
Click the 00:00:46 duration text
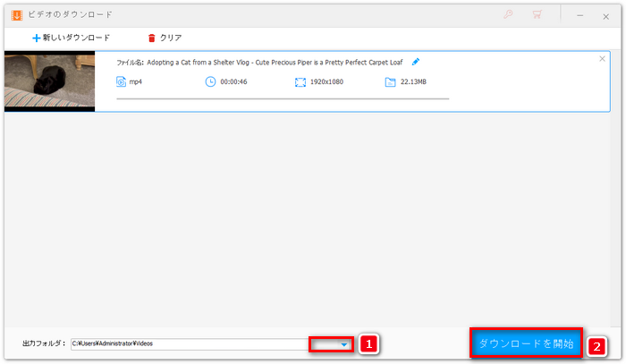pos(234,82)
